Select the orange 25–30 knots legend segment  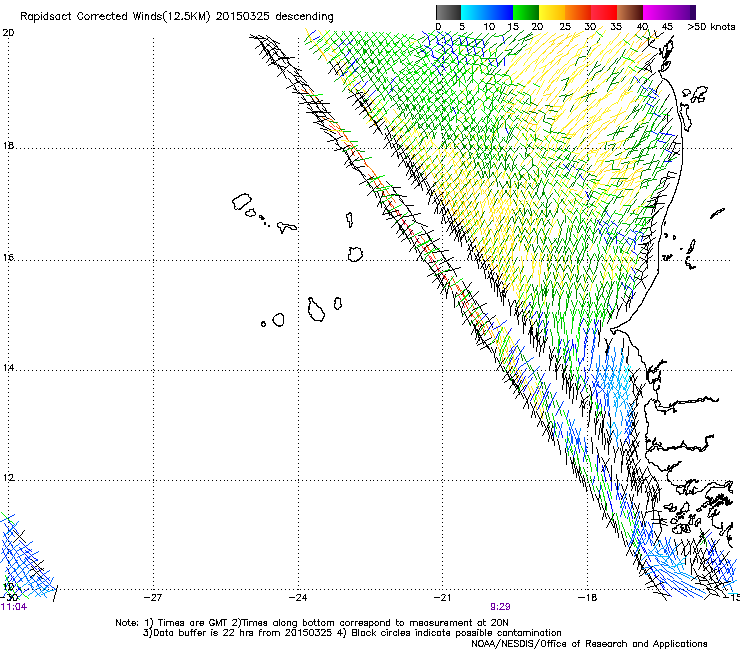tap(578, 12)
